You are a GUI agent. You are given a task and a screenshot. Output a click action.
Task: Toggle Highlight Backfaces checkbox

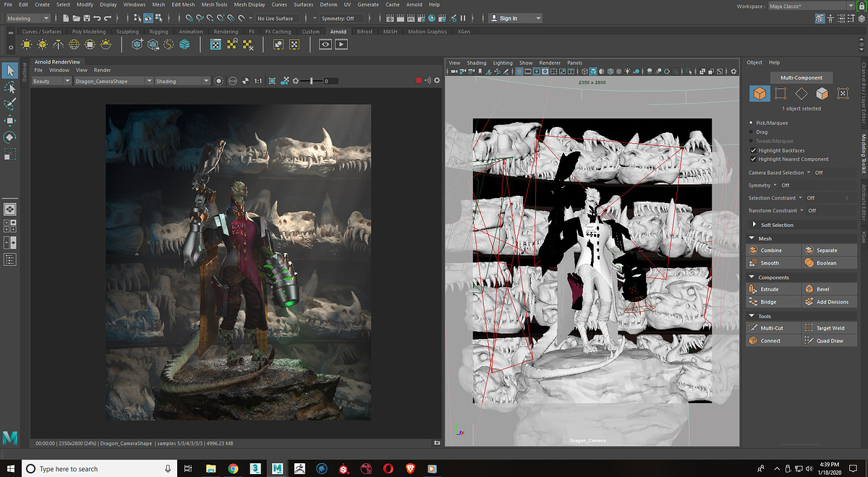tap(753, 150)
